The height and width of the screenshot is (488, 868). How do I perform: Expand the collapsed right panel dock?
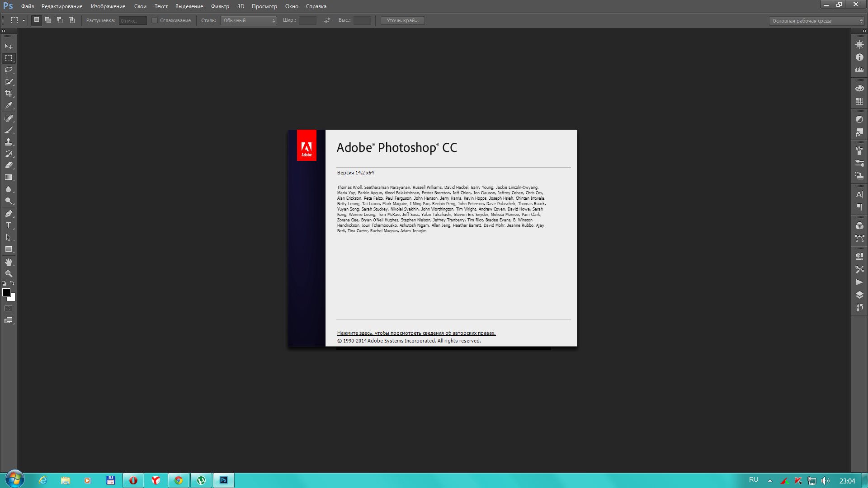click(x=864, y=31)
